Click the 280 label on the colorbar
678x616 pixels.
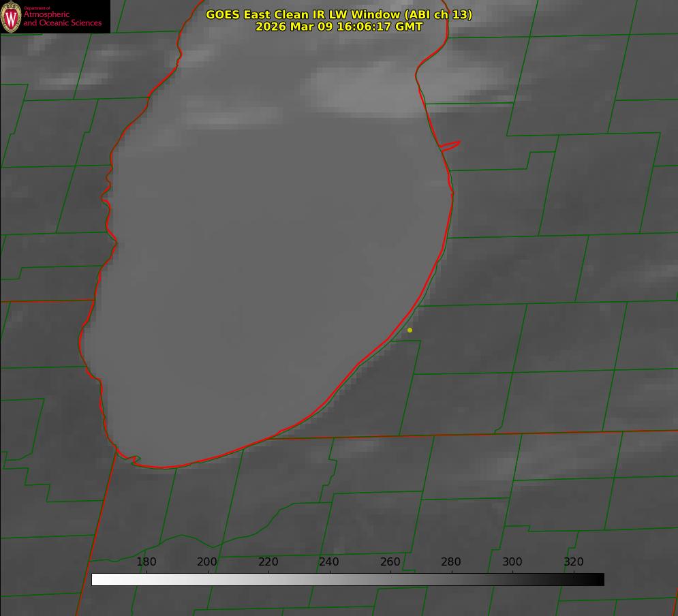[451, 562]
